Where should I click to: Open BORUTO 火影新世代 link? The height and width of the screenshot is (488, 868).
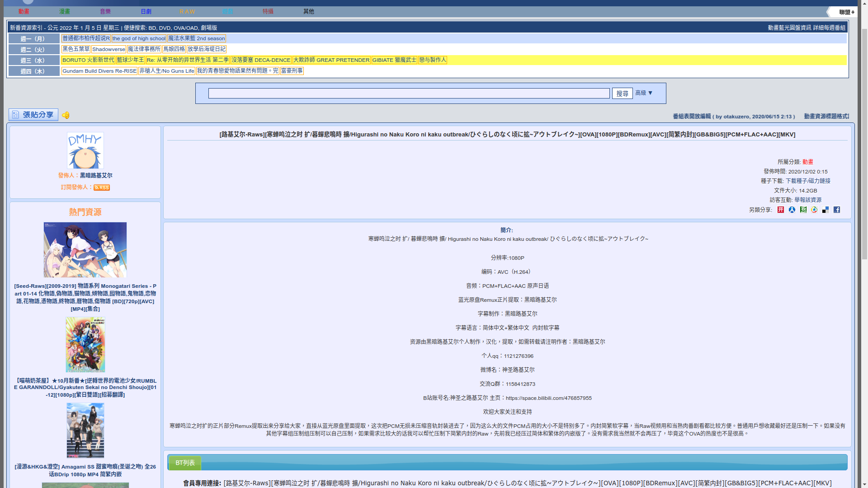(88, 60)
